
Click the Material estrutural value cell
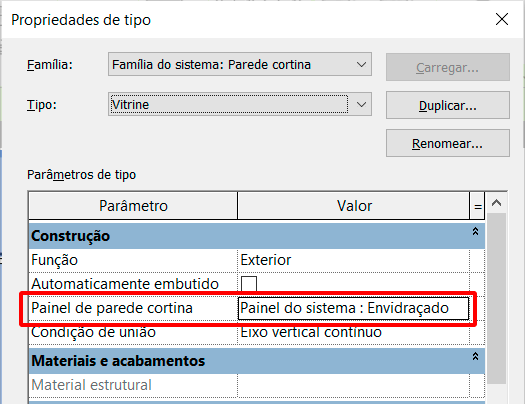353,385
